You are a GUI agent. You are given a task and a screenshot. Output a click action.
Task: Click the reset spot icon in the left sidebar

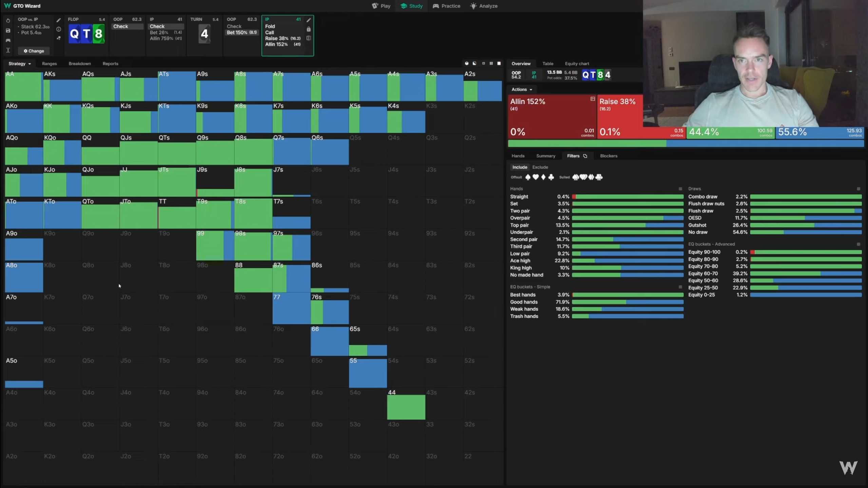[x=8, y=21]
